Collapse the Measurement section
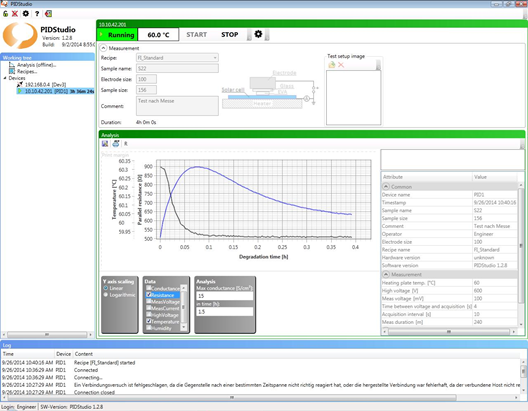Viewport: 528px width, 411px height. click(x=104, y=48)
